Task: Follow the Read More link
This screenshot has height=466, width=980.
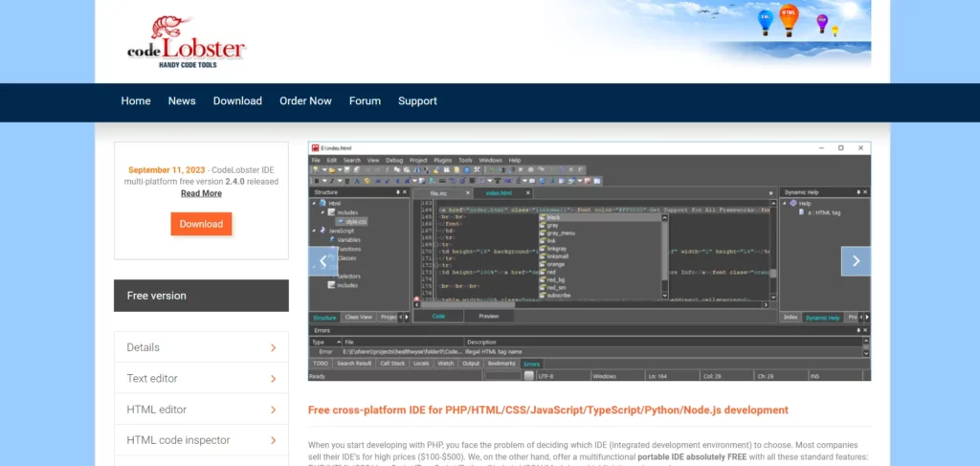Action: tap(201, 193)
